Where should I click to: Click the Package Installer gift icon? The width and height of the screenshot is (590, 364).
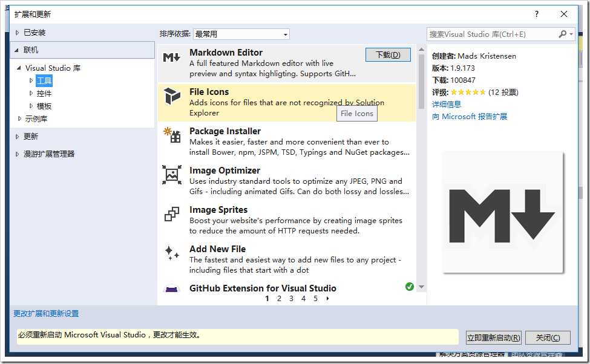click(x=172, y=135)
